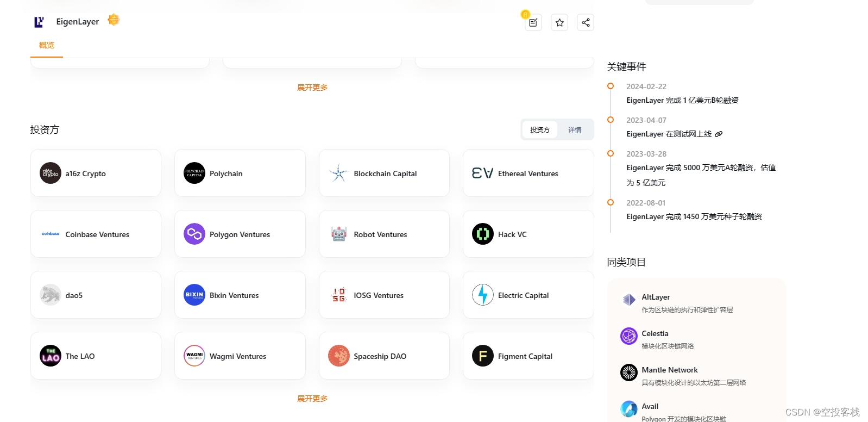The width and height of the screenshot is (868, 422).
Task: Select the 投资方 view toggle
Action: (x=540, y=129)
